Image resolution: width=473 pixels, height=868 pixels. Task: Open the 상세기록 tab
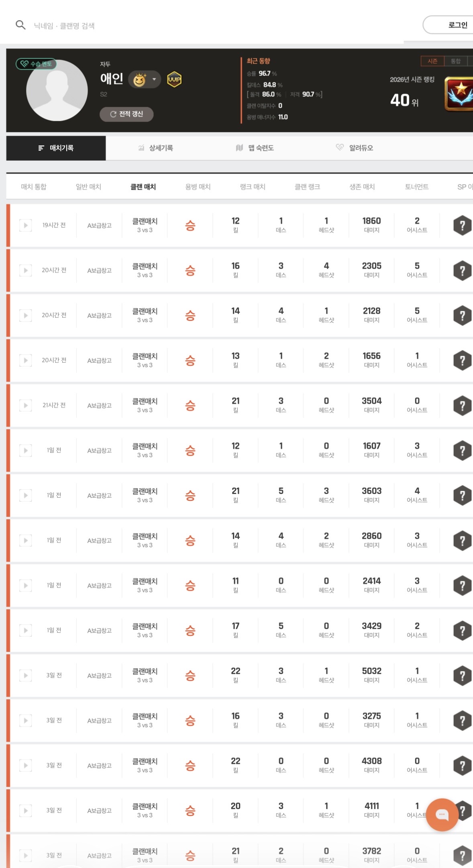click(x=155, y=148)
